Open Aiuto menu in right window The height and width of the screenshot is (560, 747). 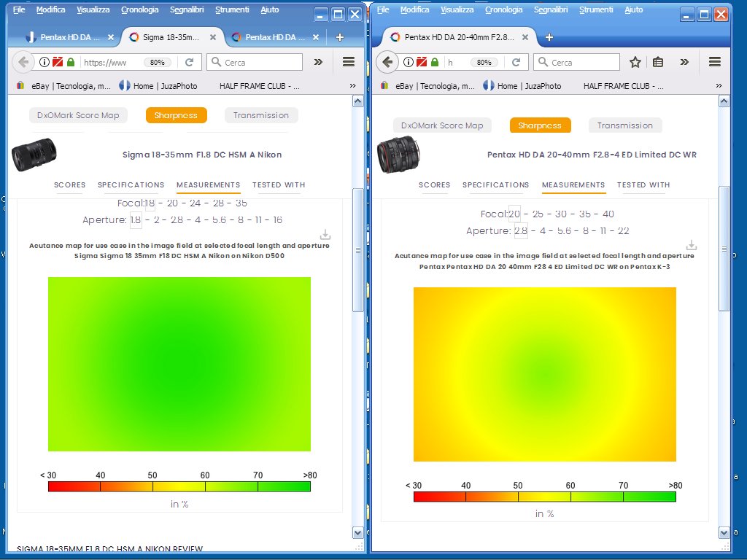[x=634, y=9]
